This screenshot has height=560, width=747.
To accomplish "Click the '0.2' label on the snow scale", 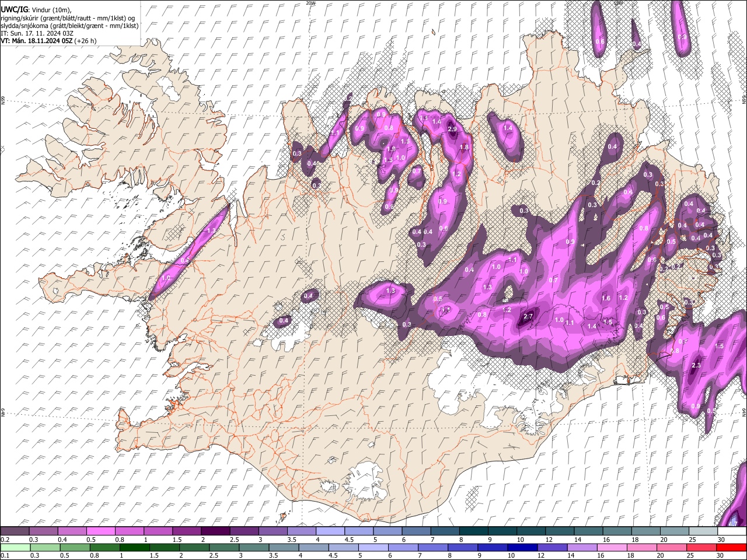I will click(5, 540).
